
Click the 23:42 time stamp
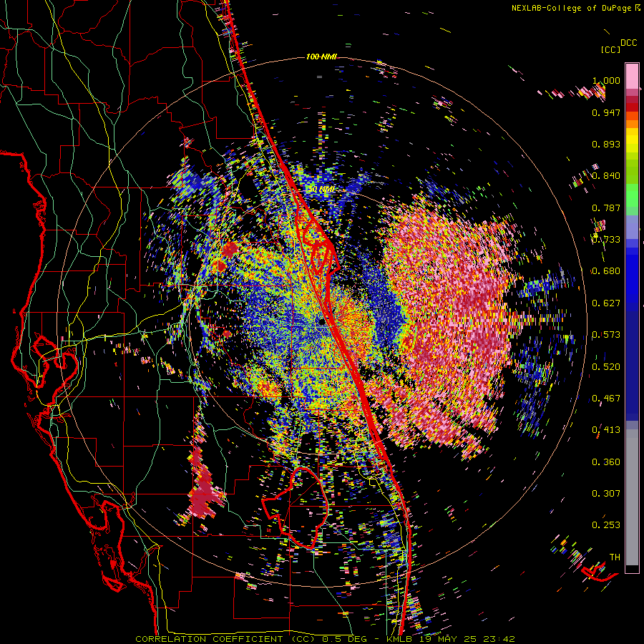click(x=497, y=639)
